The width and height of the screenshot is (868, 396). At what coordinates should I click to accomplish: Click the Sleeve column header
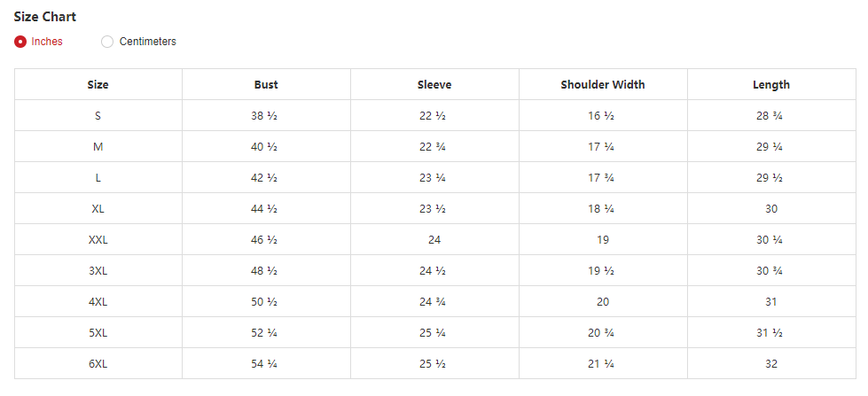pos(434,85)
